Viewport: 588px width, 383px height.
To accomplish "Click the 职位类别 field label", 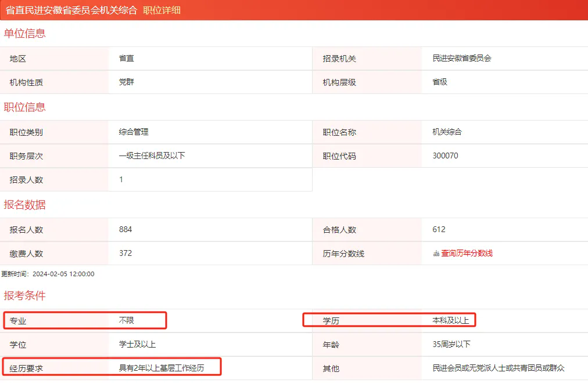I will [26, 132].
